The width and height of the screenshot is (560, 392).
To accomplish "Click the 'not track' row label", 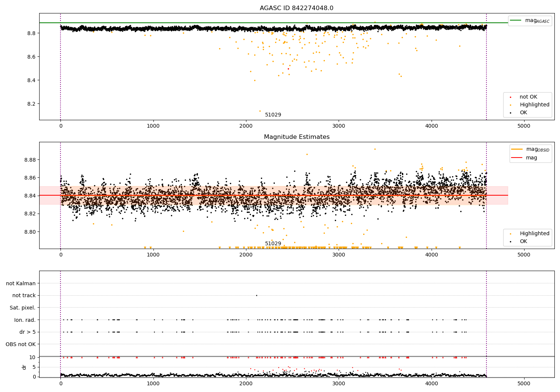I will tap(24, 296).
